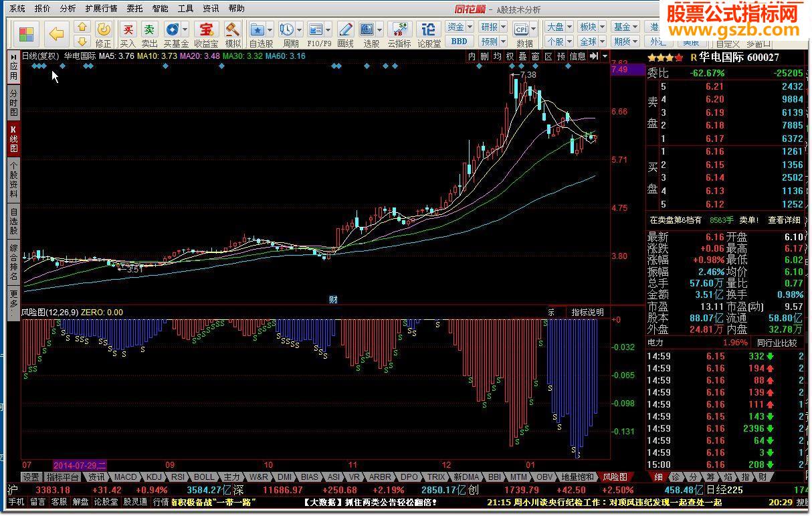This screenshot has width=812, height=516.
Task: Open the 资金 dropdown
Action: tap(460, 27)
